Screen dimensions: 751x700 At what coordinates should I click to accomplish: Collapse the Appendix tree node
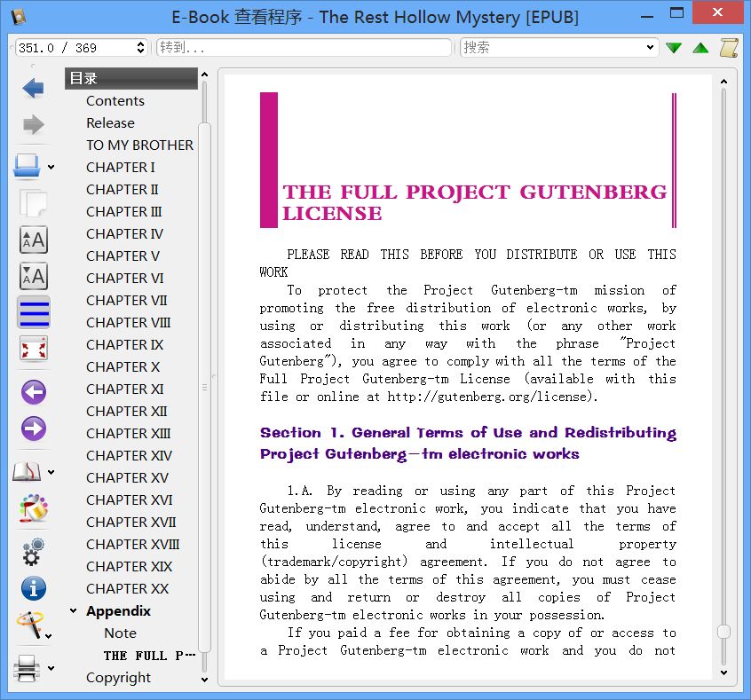click(x=74, y=611)
